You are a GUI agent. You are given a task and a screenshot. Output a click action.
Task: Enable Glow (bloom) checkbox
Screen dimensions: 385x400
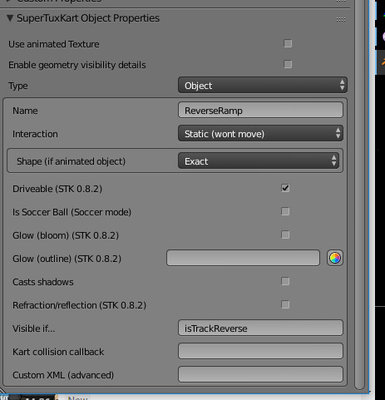[285, 235]
